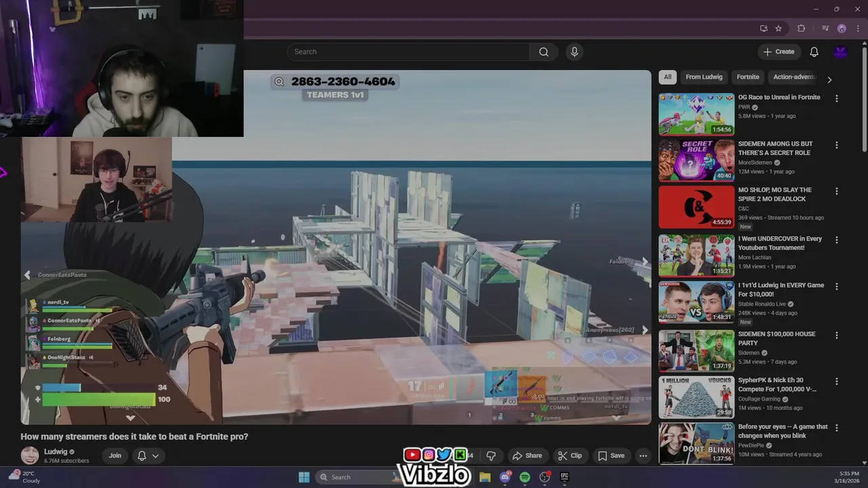Join Ludwig's channel membership
The image size is (868, 488).
[x=115, y=455]
